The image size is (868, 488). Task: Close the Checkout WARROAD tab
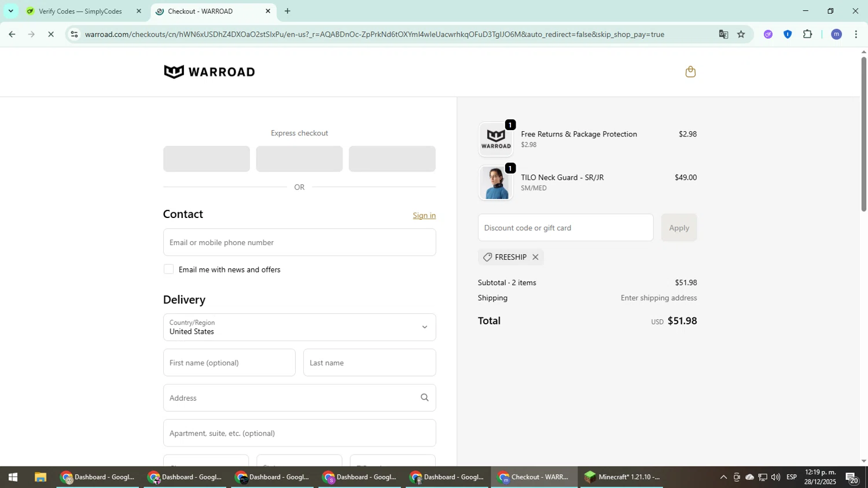pos(267,11)
